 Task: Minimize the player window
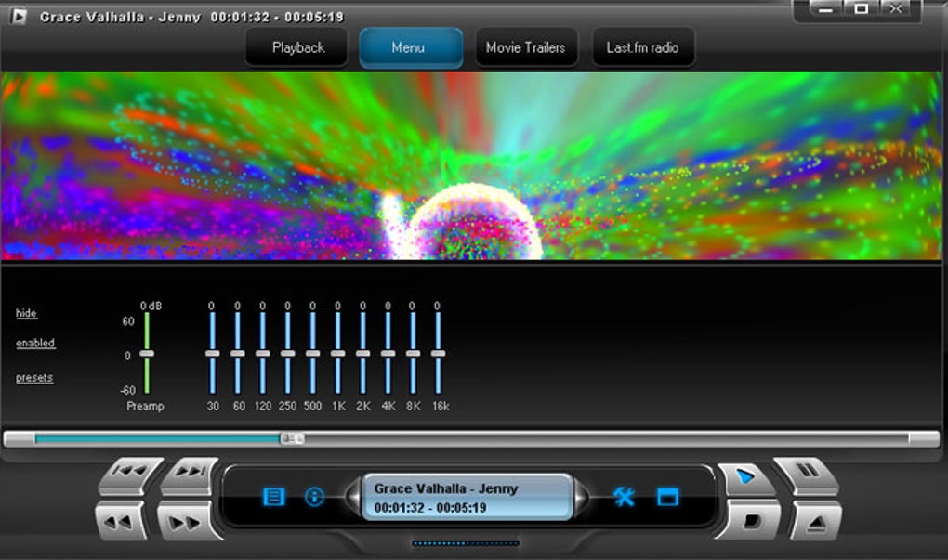[x=826, y=9]
